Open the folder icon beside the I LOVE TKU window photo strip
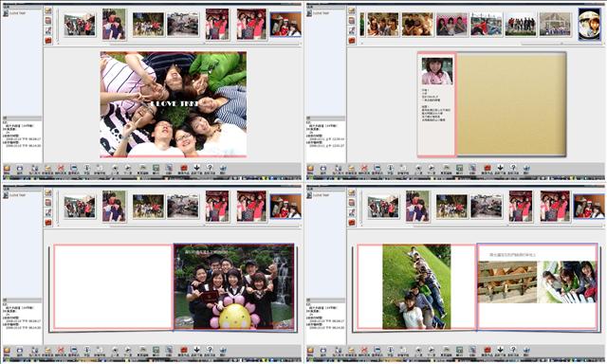The width and height of the screenshot is (607, 364). pyautogui.click(x=48, y=10)
